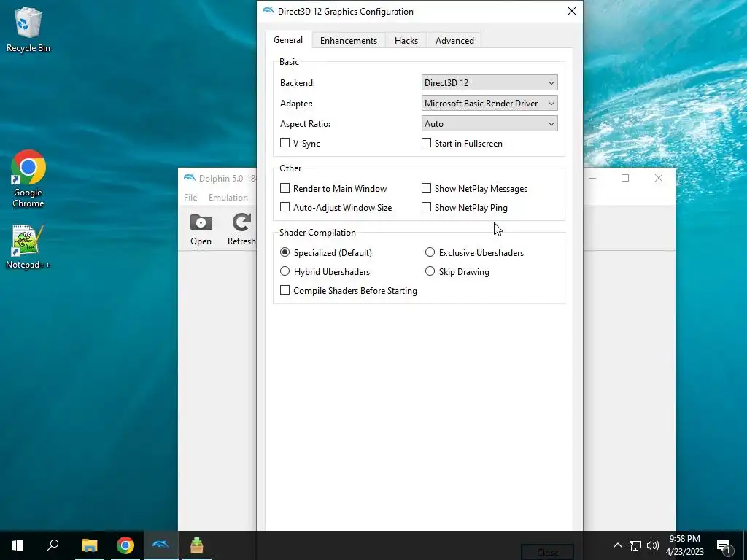The width and height of the screenshot is (747, 560).
Task: Open the Recycle Bin desktop icon
Action: point(28,29)
